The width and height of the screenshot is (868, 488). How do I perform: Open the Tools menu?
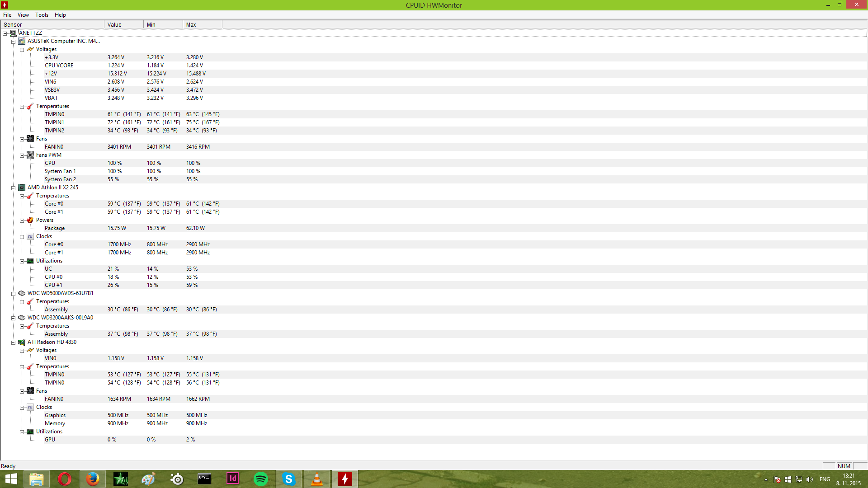pyautogui.click(x=42, y=15)
